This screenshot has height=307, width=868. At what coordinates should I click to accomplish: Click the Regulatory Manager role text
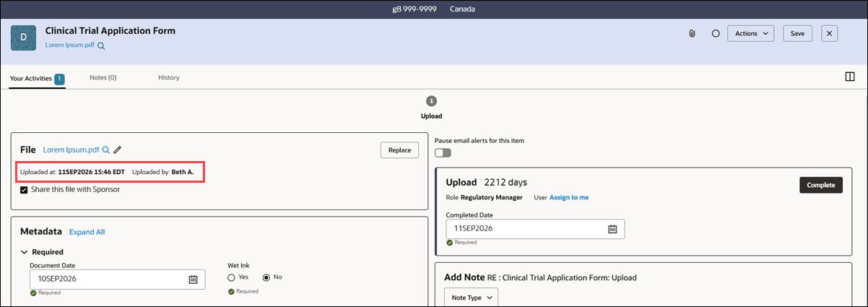click(492, 196)
